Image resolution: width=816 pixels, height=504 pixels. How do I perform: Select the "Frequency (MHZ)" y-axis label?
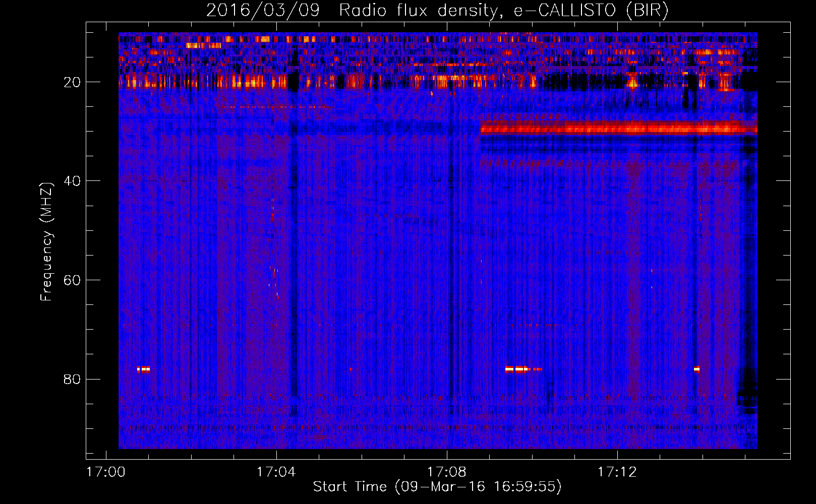pos(46,242)
